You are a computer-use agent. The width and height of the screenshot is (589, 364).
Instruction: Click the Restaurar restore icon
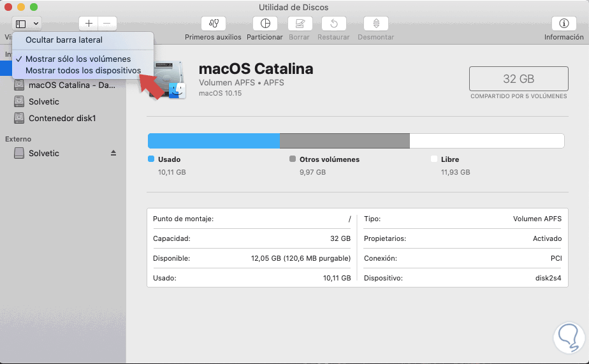pos(333,24)
